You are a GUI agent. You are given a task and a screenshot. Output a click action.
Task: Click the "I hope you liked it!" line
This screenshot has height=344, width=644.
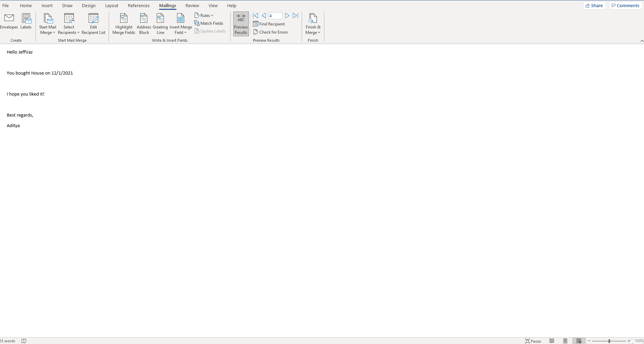click(25, 94)
